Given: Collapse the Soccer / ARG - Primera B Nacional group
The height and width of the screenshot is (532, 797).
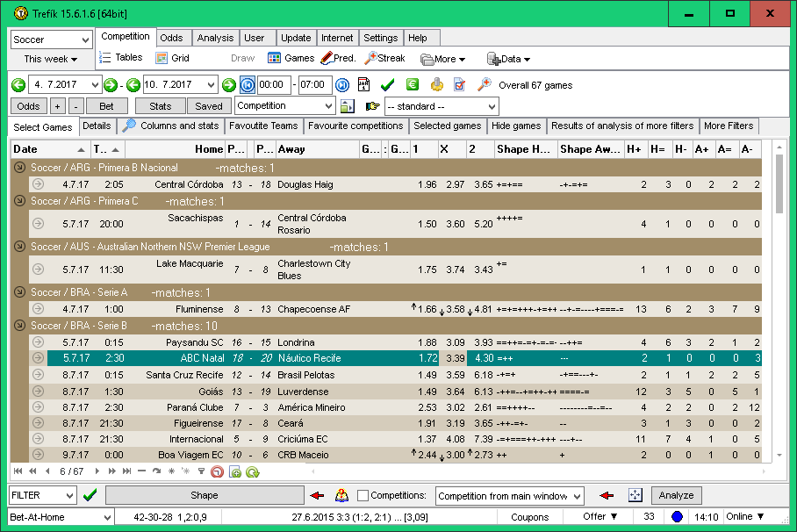Looking at the screenshot, I should [20, 168].
